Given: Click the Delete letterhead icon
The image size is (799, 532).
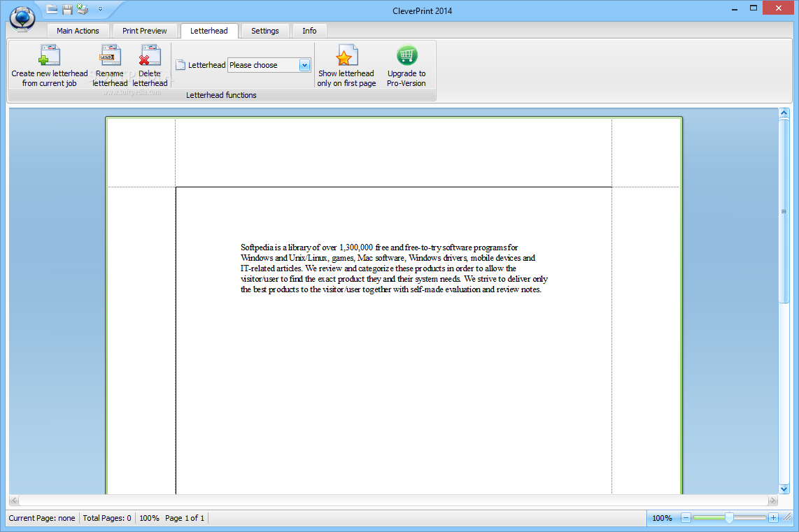Looking at the screenshot, I should pos(150,55).
